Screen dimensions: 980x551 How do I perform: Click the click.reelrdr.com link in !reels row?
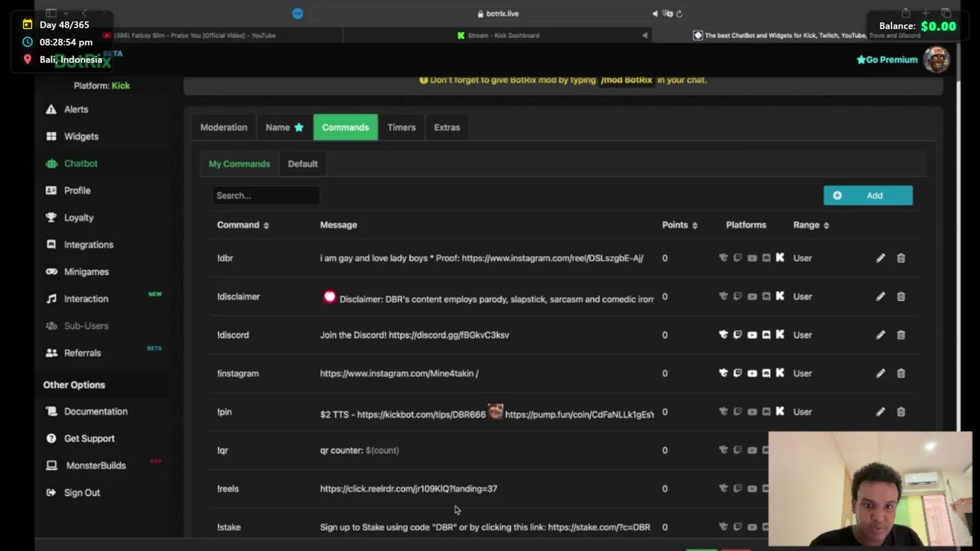[x=409, y=488]
